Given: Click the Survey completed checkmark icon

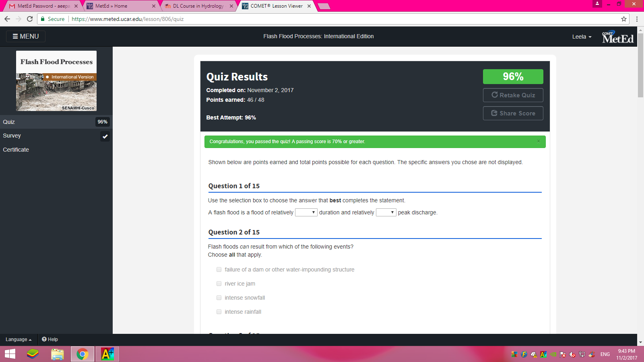Looking at the screenshot, I should (x=105, y=136).
